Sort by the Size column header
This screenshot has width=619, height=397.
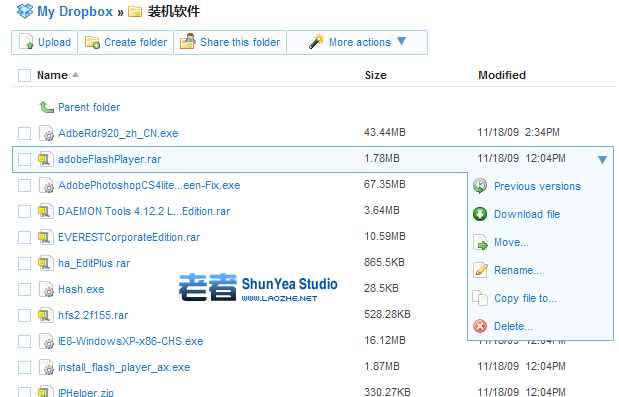tap(376, 75)
